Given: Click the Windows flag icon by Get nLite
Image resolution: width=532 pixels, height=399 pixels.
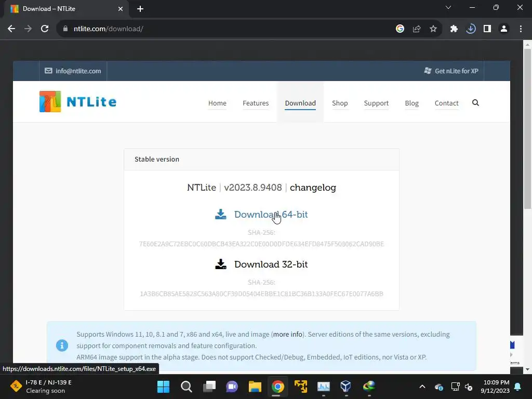Looking at the screenshot, I should pyautogui.click(x=428, y=71).
